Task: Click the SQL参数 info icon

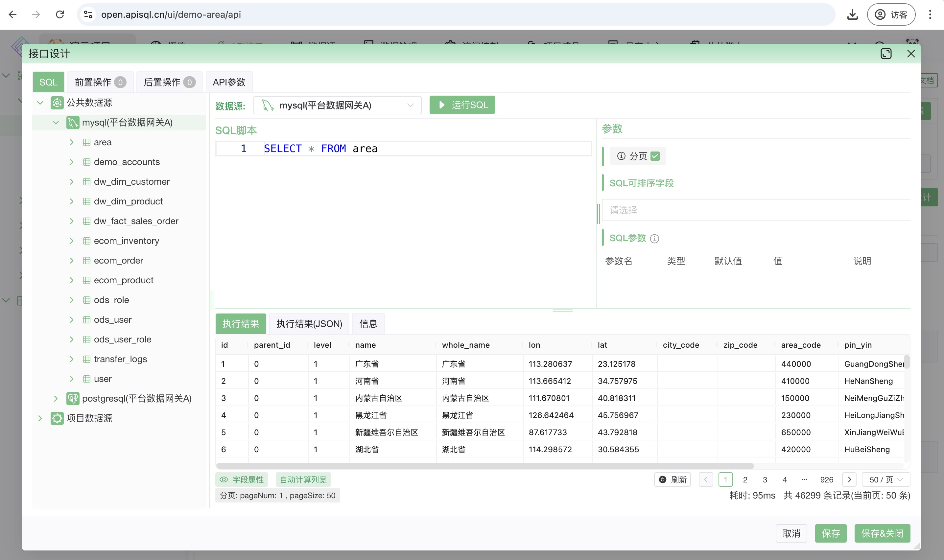Action: click(655, 239)
